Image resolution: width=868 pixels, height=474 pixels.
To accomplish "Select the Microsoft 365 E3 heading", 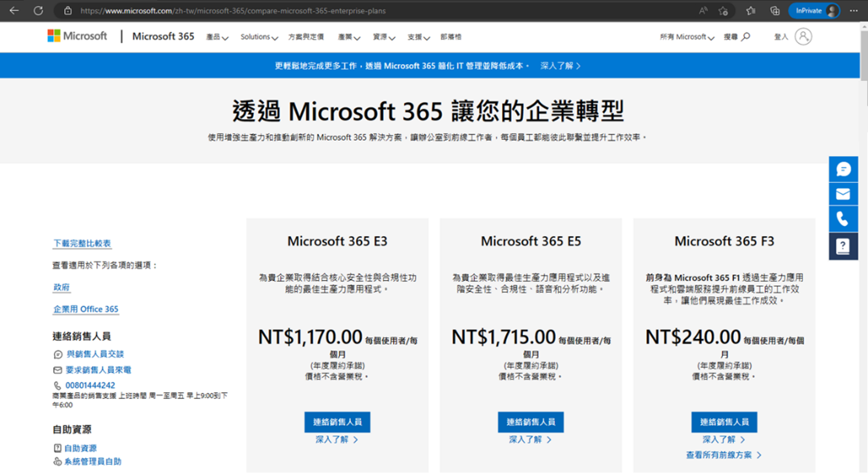I will point(337,241).
